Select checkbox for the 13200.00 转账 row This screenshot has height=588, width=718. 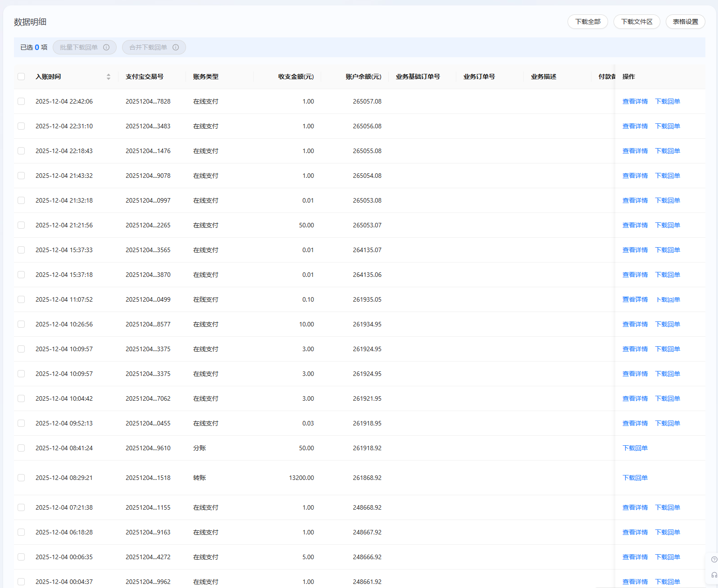21,478
